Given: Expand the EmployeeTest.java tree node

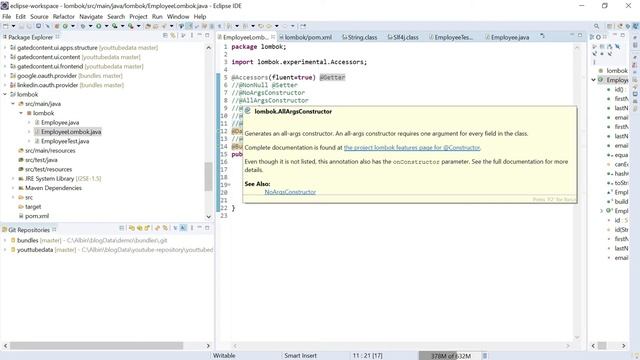Looking at the screenshot, I should click(x=29, y=141).
